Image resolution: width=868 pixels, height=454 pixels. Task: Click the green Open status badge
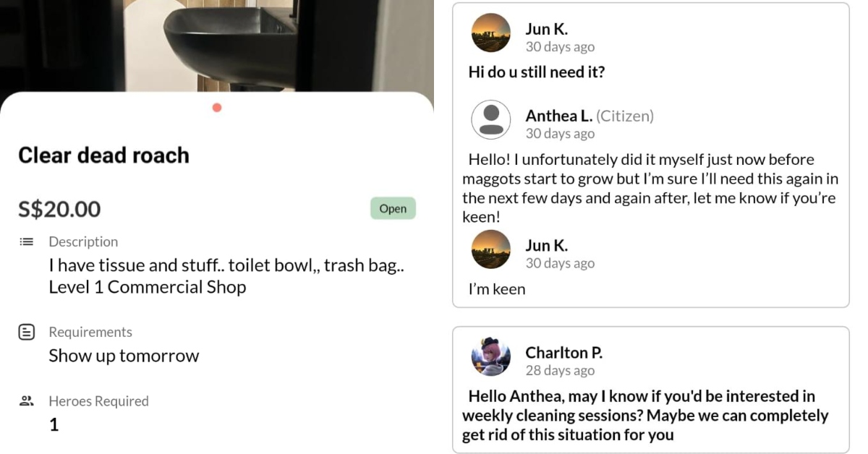pyautogui.click(x=393, y=208)
